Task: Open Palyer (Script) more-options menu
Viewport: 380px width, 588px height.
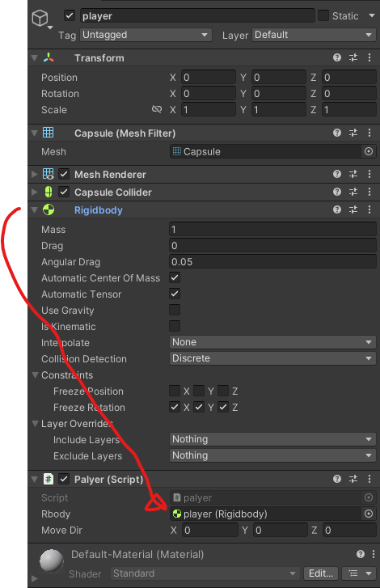Action: tap(369, 479)
